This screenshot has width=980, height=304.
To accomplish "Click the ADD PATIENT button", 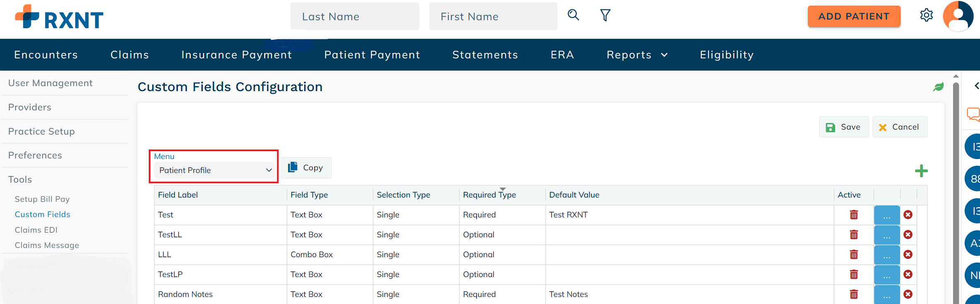I will click(854, 17).
